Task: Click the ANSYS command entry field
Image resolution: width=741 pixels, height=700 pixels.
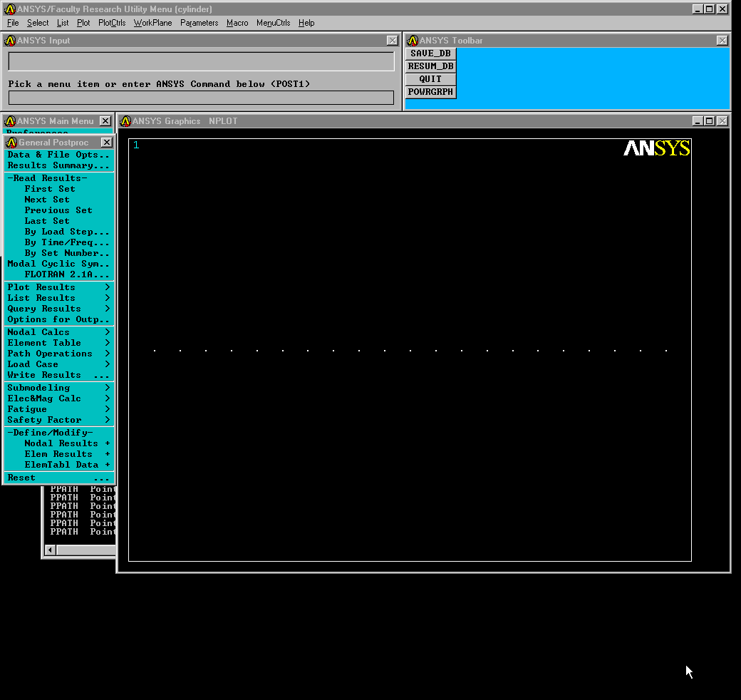Action: 202,98
